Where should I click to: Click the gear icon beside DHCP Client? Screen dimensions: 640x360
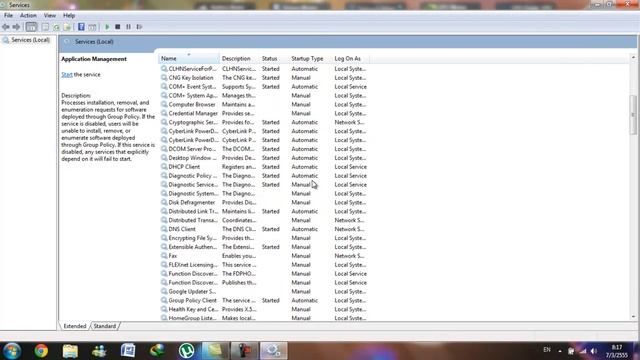(x=164, y=167)
